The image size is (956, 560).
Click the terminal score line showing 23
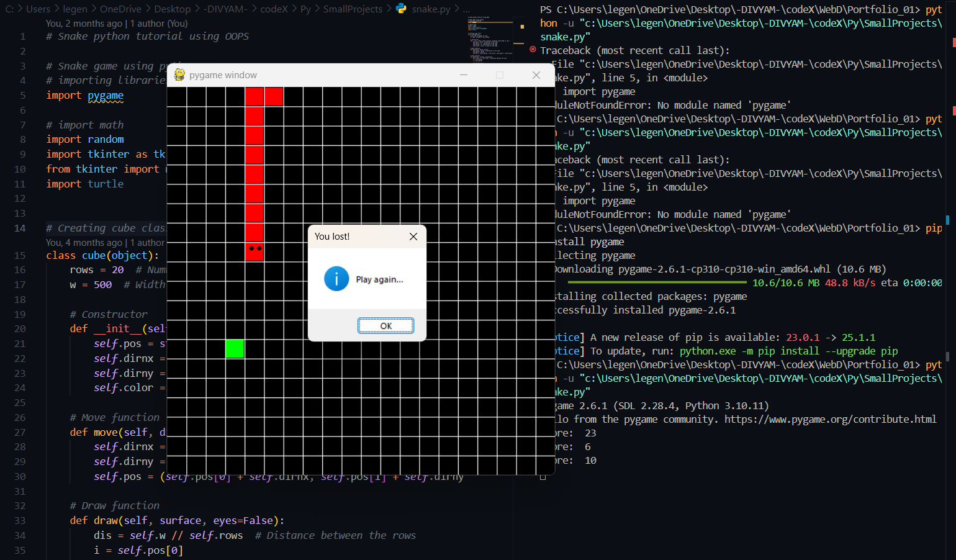575,433
